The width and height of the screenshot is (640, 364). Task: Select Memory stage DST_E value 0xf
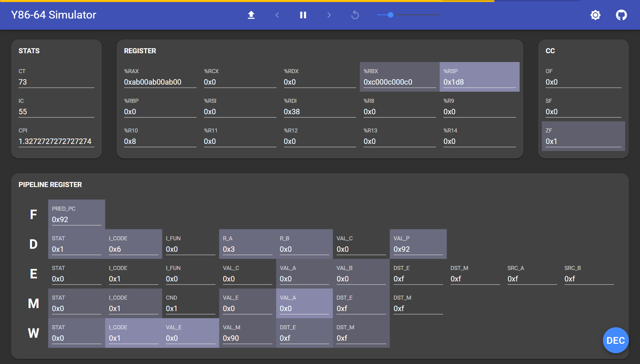point(361,309)
